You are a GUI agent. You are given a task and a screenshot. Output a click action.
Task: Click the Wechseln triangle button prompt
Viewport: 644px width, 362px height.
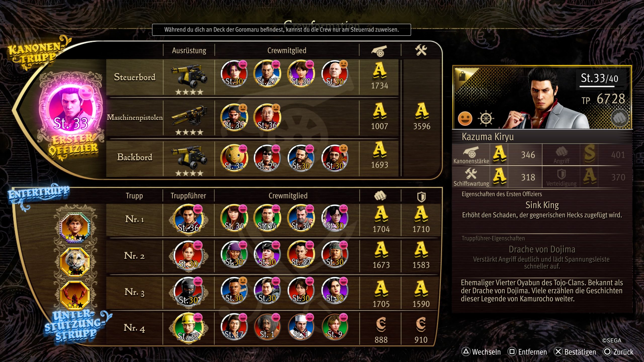click(481, 352)
